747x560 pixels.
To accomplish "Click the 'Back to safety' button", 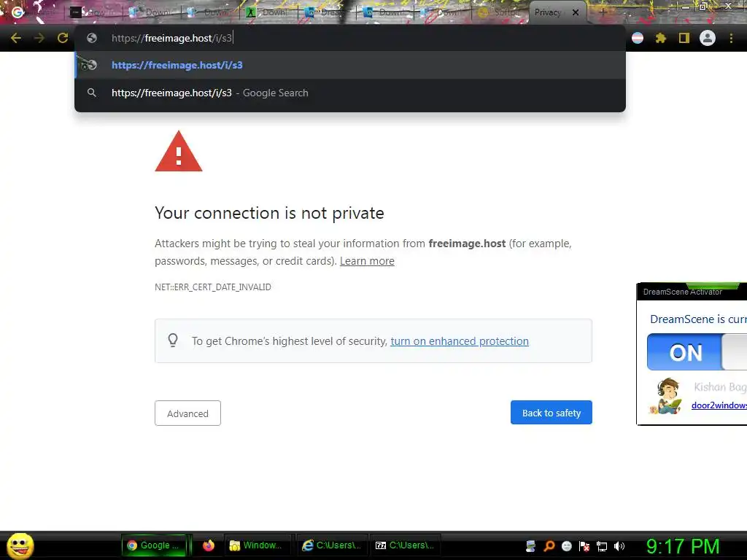I will click(551, 413).
